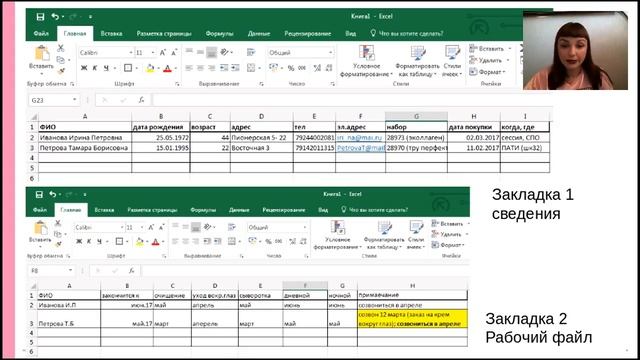Click the fx insert function icon in top window
Viewport: 640px width, 360px height.
141,100
